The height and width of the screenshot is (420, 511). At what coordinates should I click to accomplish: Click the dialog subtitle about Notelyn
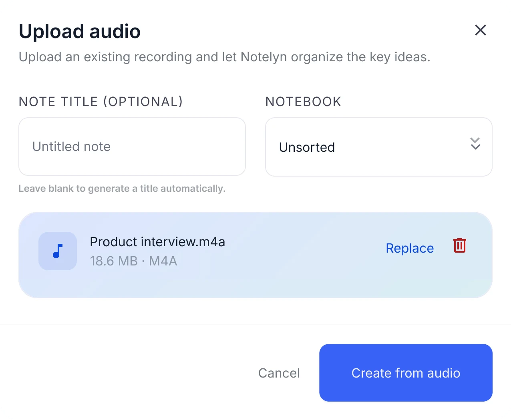224,57
